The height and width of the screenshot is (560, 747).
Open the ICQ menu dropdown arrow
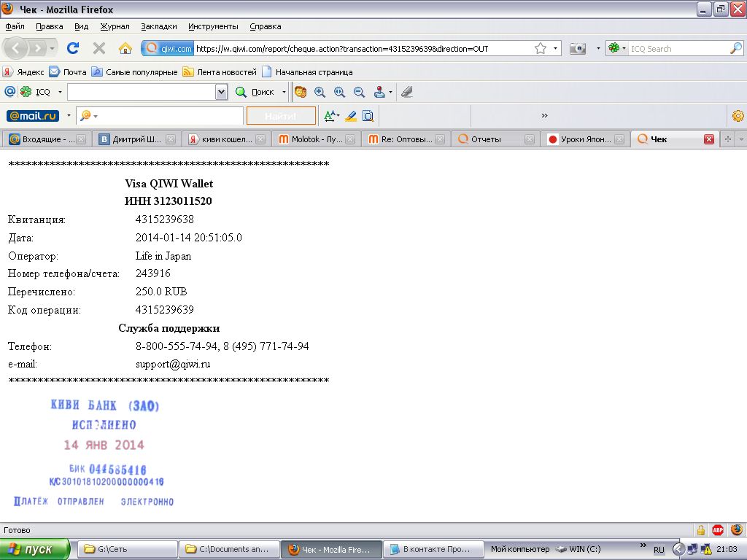coord(60,92)
